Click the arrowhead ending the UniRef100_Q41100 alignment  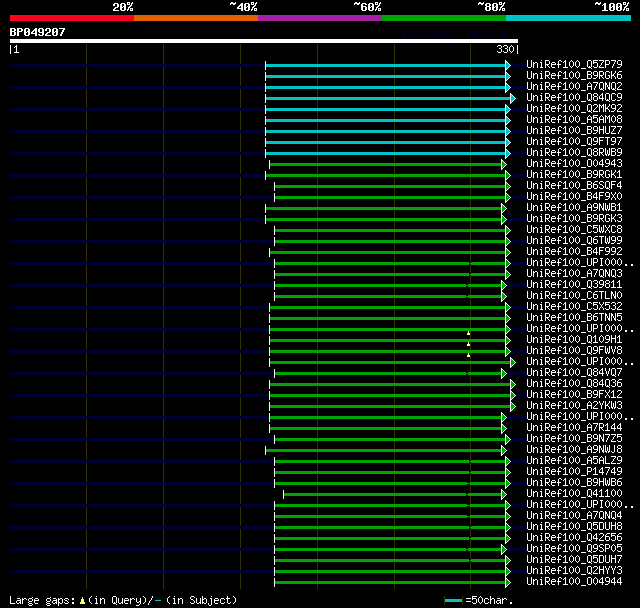coord(504,495)
